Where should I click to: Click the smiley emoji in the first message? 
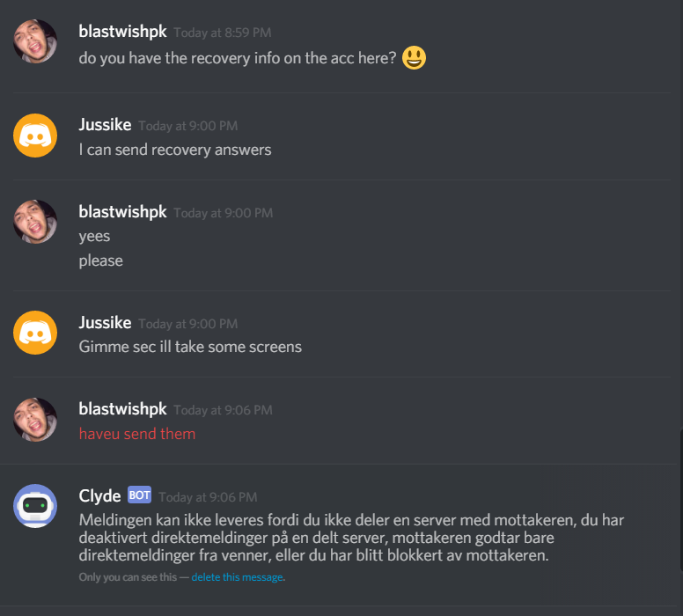tap(414, 57)
